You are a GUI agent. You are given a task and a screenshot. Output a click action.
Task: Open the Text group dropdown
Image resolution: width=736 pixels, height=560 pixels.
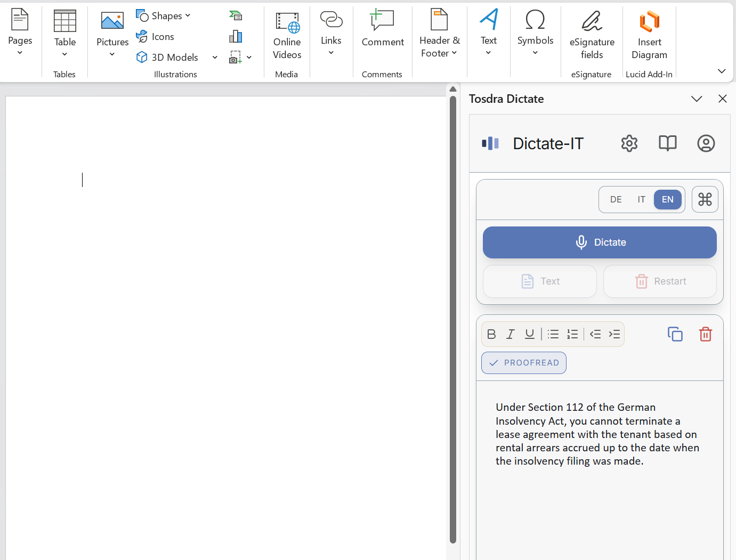tap(488, 33)
